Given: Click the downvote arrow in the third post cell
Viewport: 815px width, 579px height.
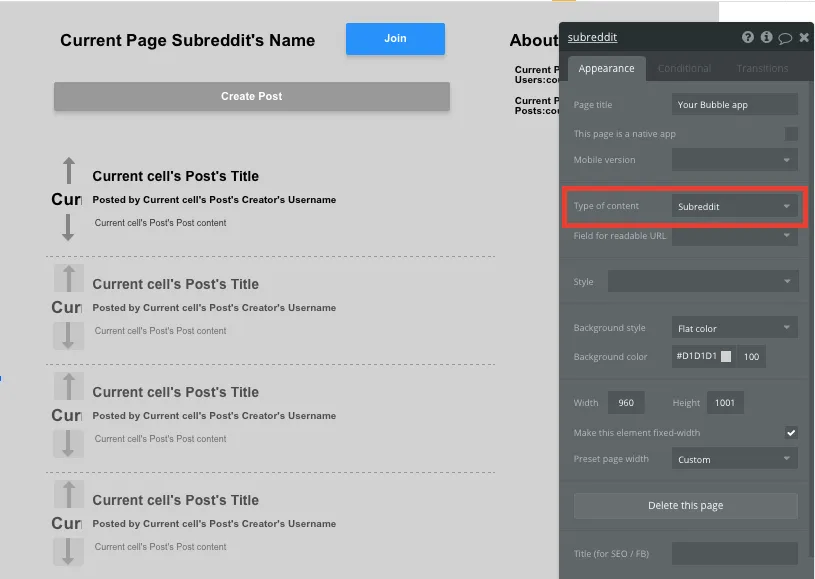Looking at the screenshot, I should coord(68,443).
